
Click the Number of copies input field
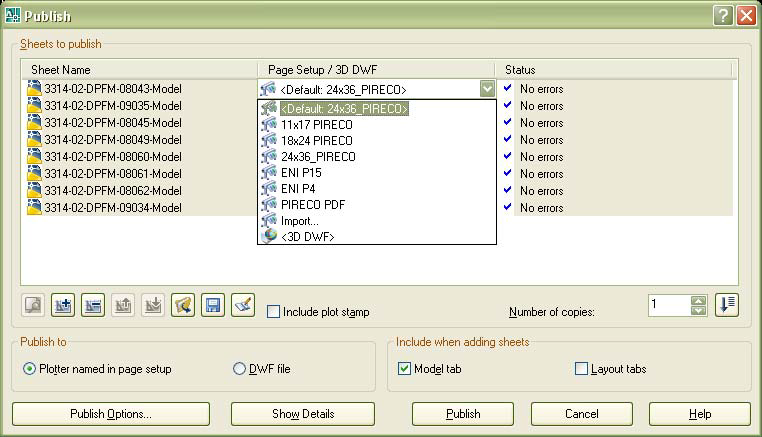click(x=669, y=305)
